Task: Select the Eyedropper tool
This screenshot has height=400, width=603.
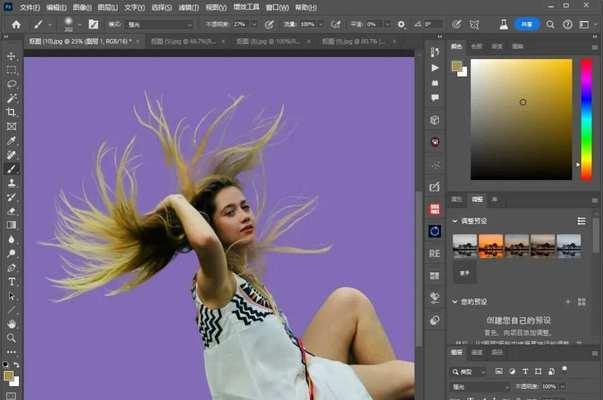Action: 11,141
